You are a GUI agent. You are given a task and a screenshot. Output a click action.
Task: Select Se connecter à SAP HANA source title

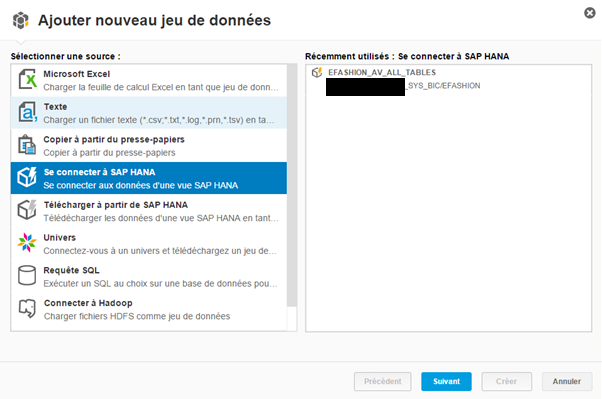(99, 172)
